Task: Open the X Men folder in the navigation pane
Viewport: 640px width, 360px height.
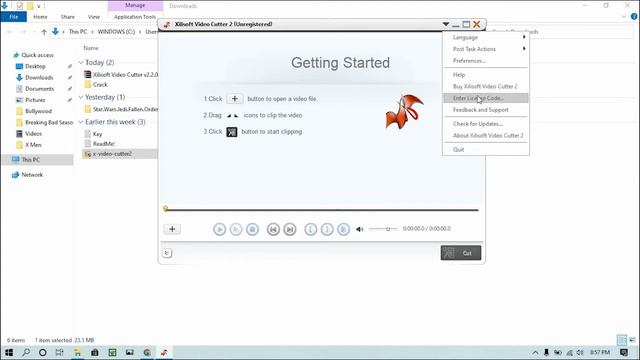Action: (33, 145)
